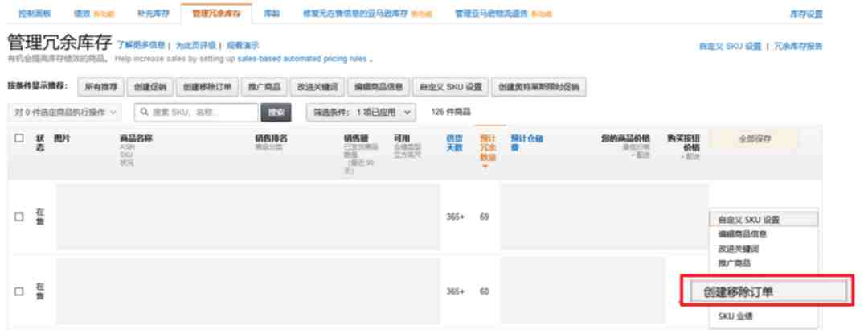Choose 创建移除订单 from the row dropdown menu
868x330 pixels.
point(769,291)
